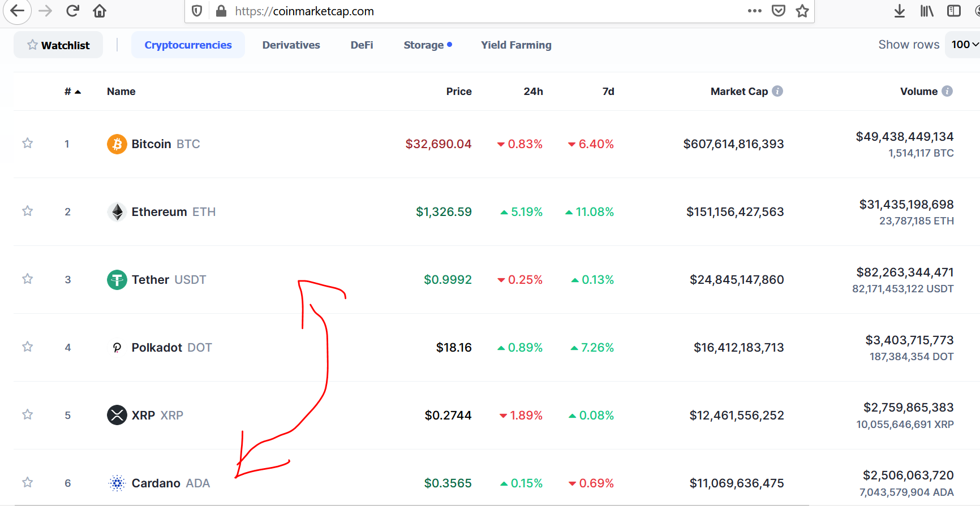Screen dimensions: 980x506
Task: Sort by the 7d change header
Action: click(608, 92)
